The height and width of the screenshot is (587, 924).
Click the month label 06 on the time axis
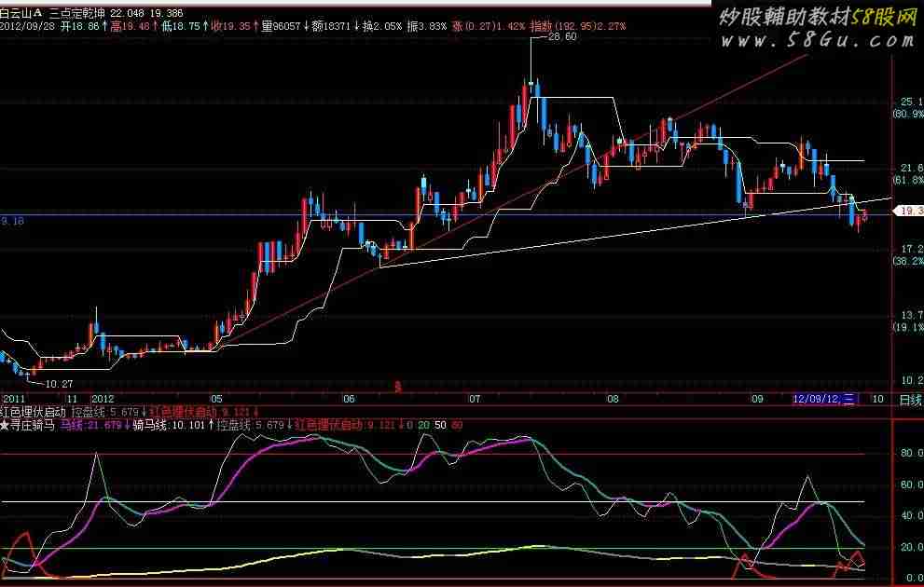coord(349,399)
